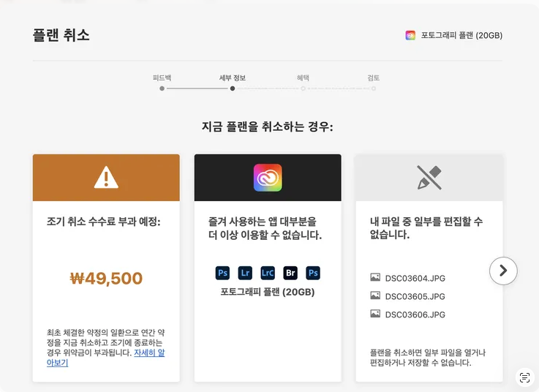Click the large Creative Cloud logo on the black card
This screenshot has width=539, height=392.
(268, 178)
